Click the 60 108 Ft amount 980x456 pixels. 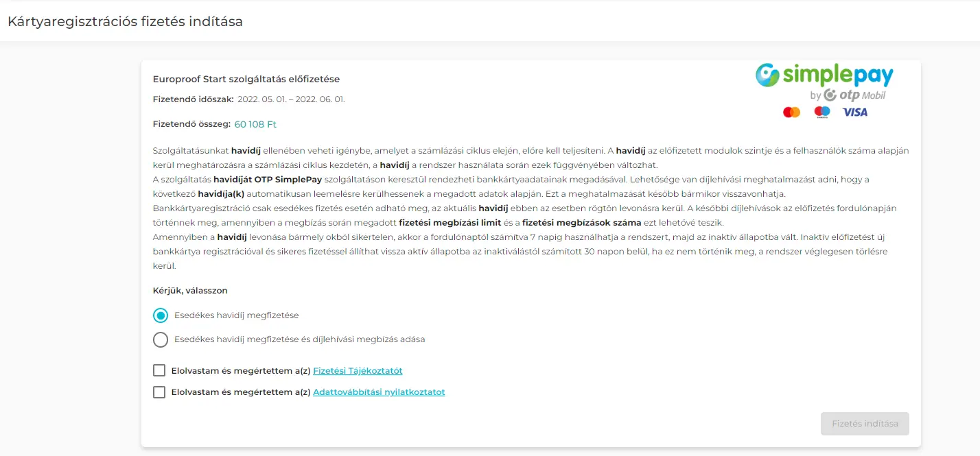click(255, 124)
